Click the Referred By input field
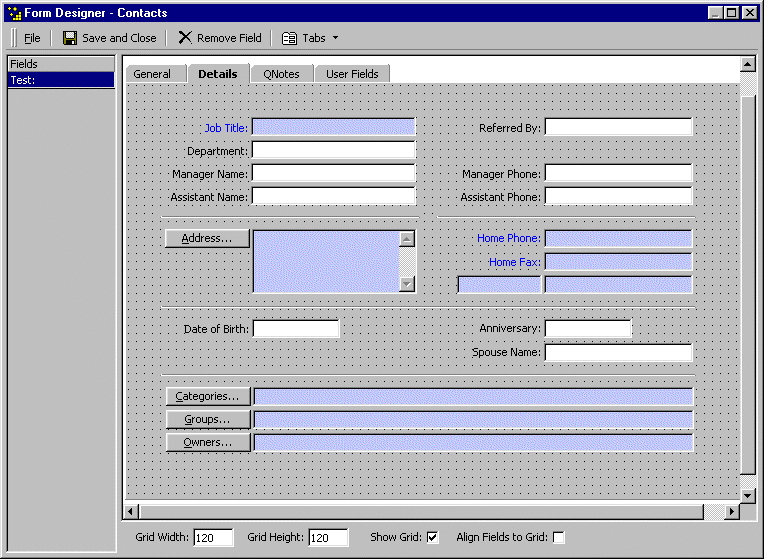The height and width of the screenshot is (559, 764). 618,127
